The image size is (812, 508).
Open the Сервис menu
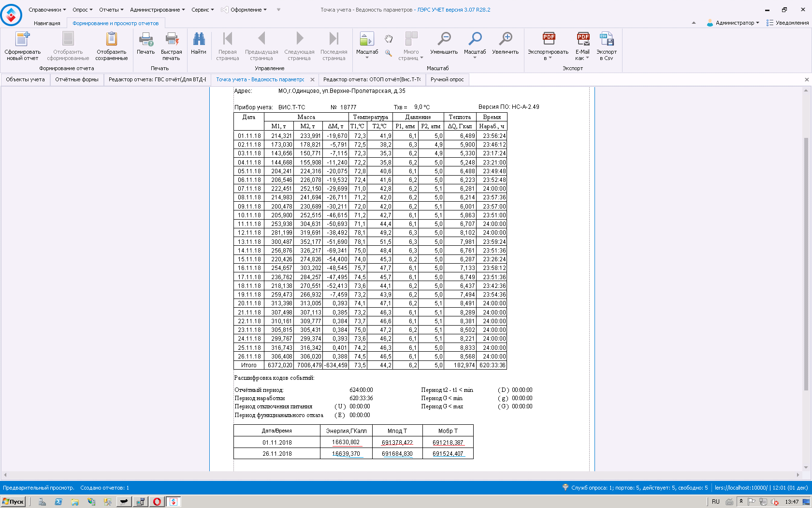point(203,10)
